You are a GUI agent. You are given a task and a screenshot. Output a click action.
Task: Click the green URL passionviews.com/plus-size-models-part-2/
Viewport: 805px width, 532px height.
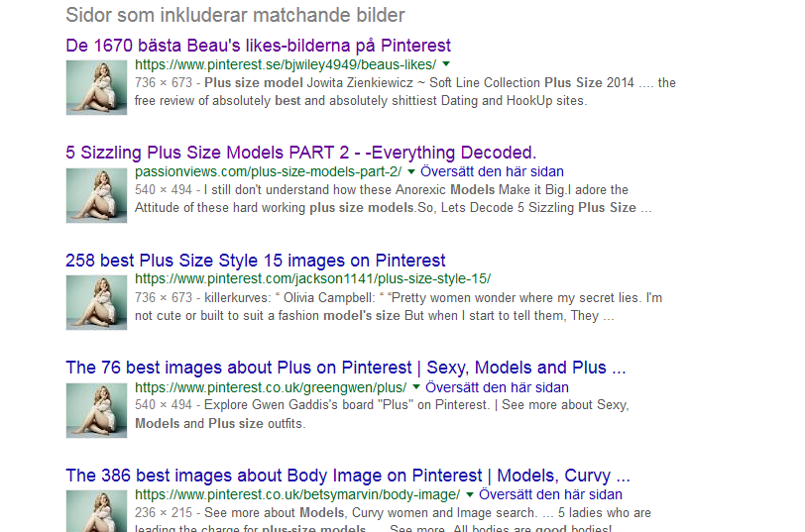click(268, 171)
